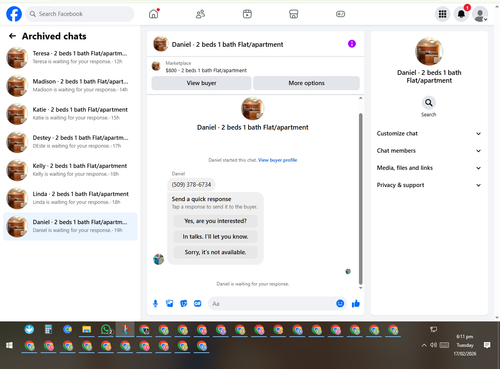Open Destey's archived chat
The height and width of the screenshot is (369, 500).
point(70,142)
